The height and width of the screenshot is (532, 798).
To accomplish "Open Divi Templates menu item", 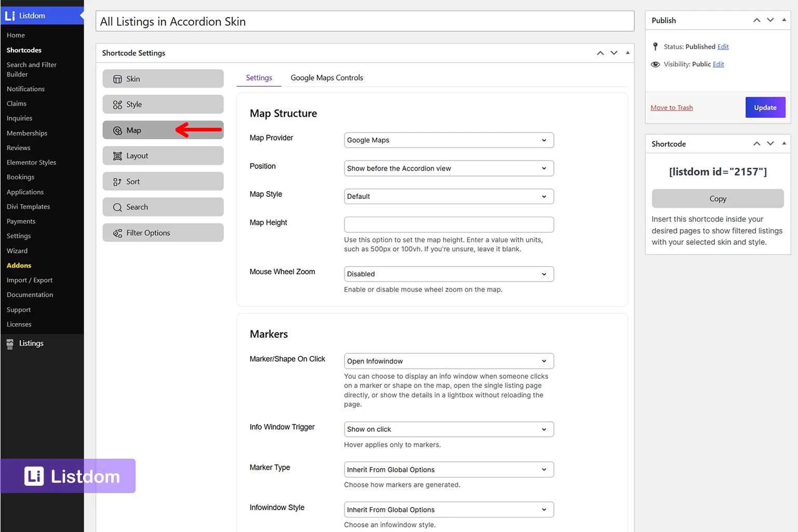I will 28,207.
